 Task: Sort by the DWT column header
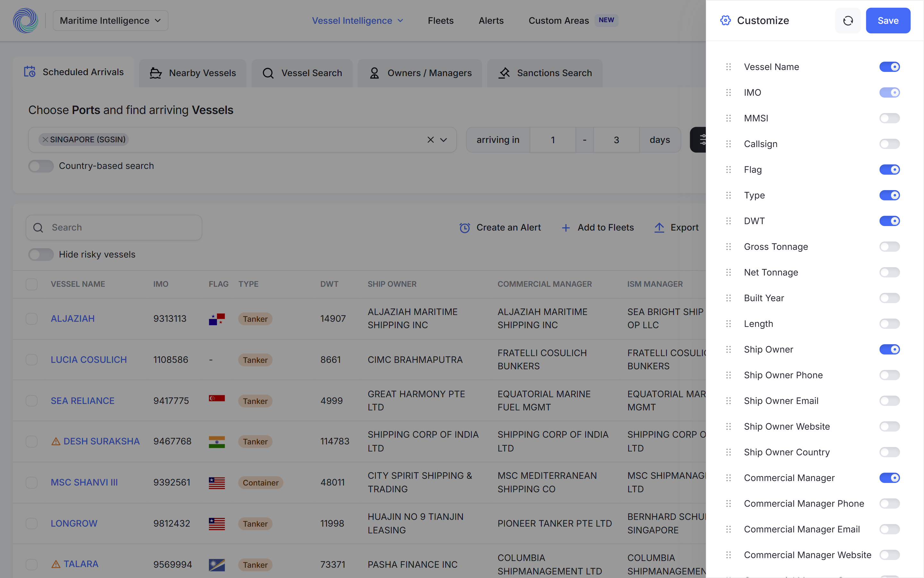click(x=329, y=284)
